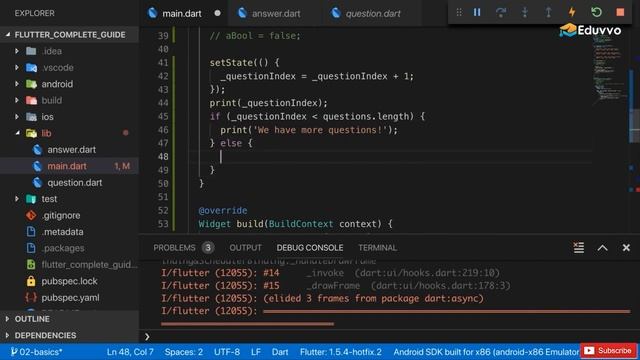Close the bottom panel
The height and width of the screenshot is (360, 640).
626,248
